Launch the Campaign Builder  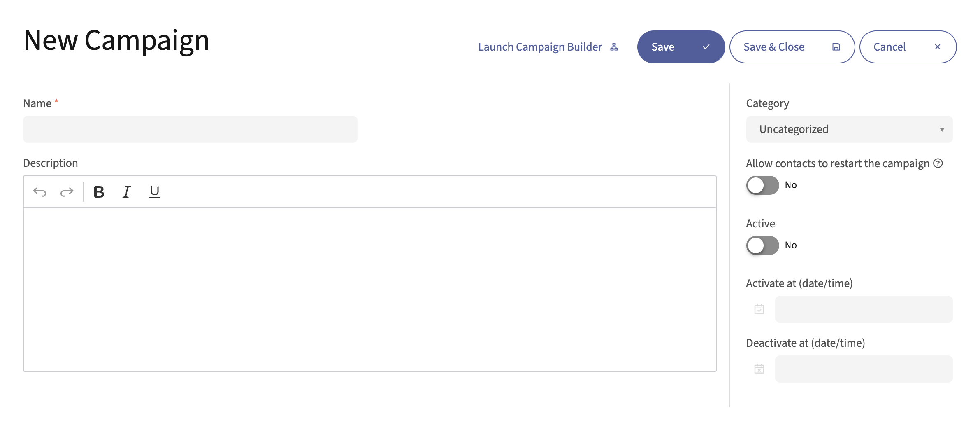coord(548,47)
